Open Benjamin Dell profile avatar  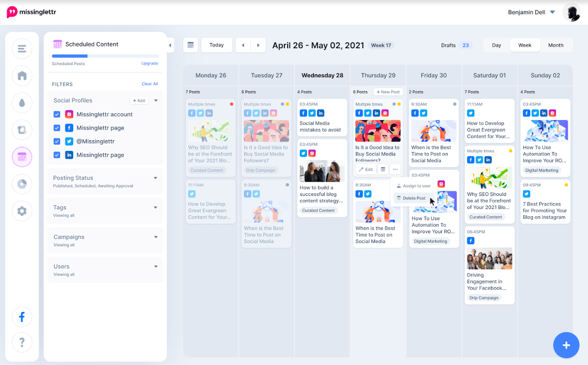tap(571, 12)
